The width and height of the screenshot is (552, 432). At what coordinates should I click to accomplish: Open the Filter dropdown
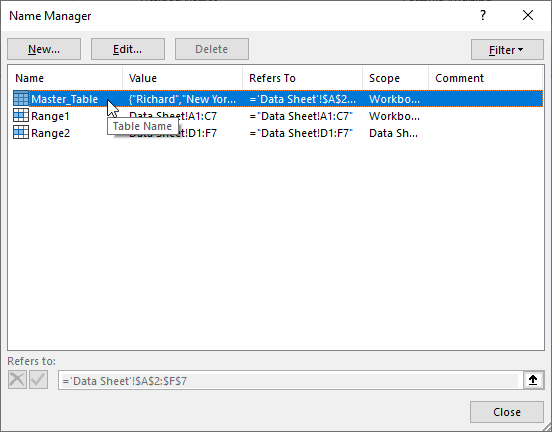507,50
